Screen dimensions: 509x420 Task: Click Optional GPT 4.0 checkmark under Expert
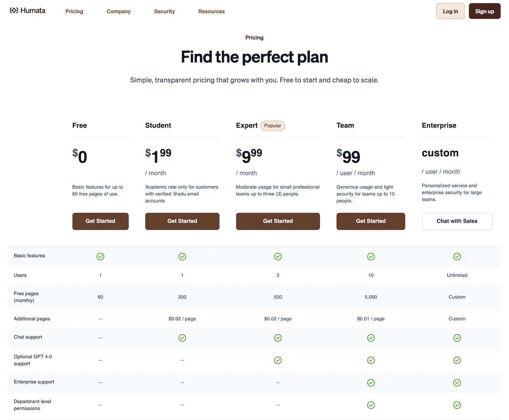click(x=278, y=360)
